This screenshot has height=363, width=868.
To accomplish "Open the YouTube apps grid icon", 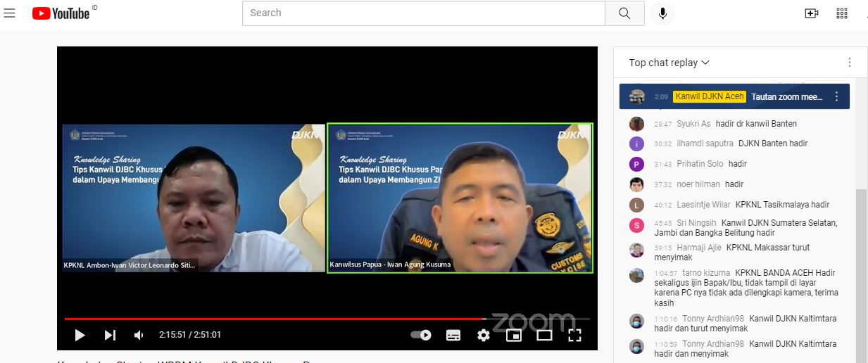I will click(x=841, y=13).
